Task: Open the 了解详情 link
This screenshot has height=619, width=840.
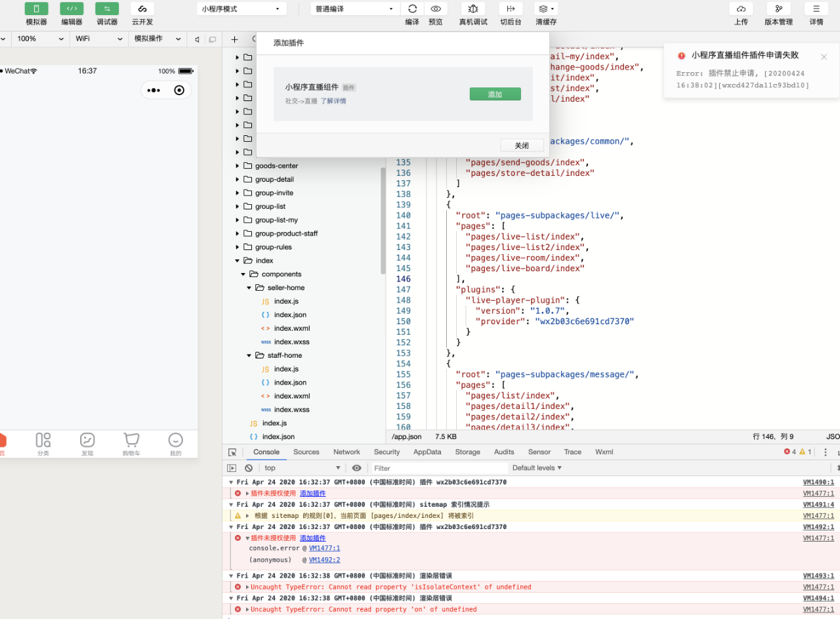Action: pos(333,101)
